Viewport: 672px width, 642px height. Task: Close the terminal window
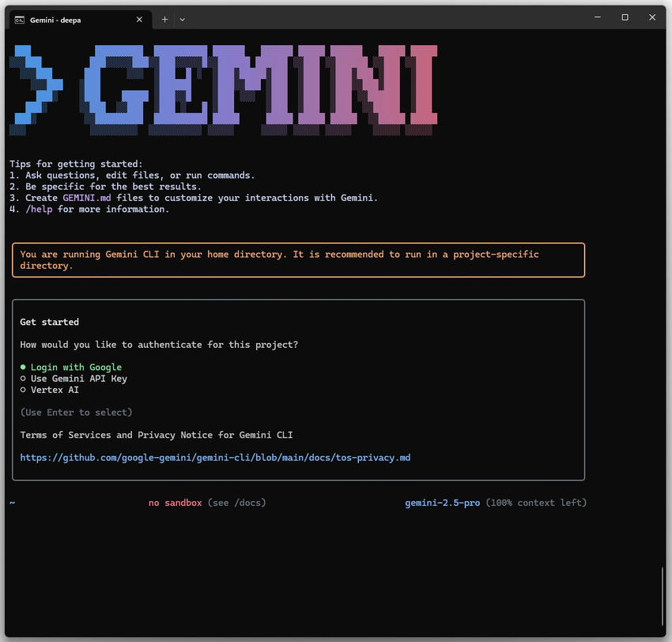(x=652, y=17)
